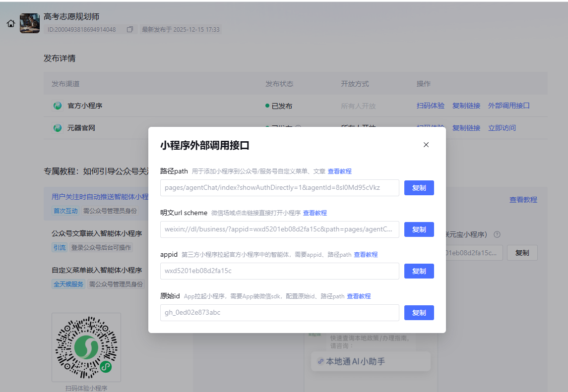
Task: Click the 发布详情 heading
Action: [60, 58]
